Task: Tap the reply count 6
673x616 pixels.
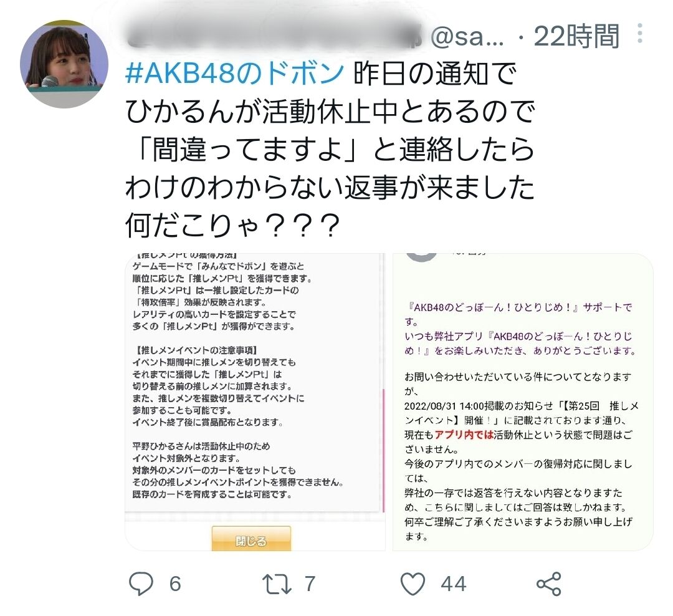Action: click(175, 584)
